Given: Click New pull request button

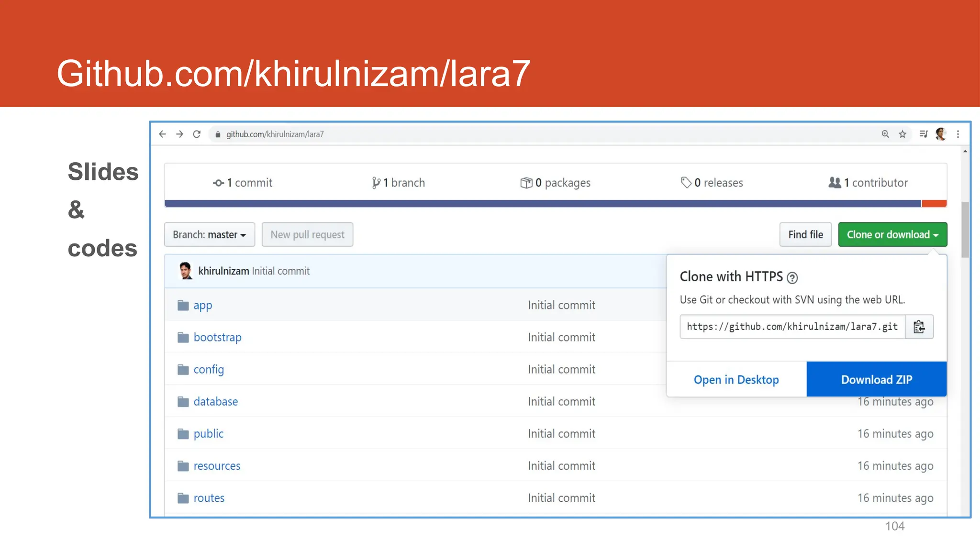Looking at the screenshot, I should (x=307, y=235).
